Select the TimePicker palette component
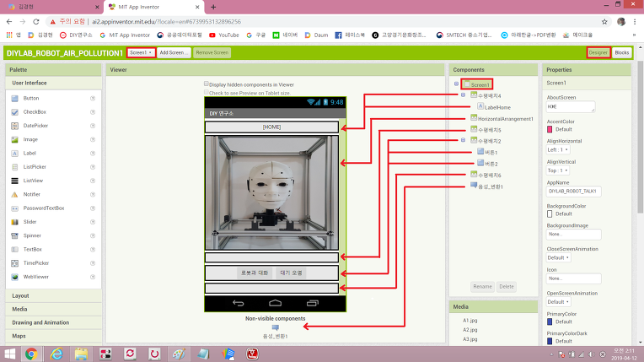The height and width of the screenshot is (362, 644). click(35, 263)
